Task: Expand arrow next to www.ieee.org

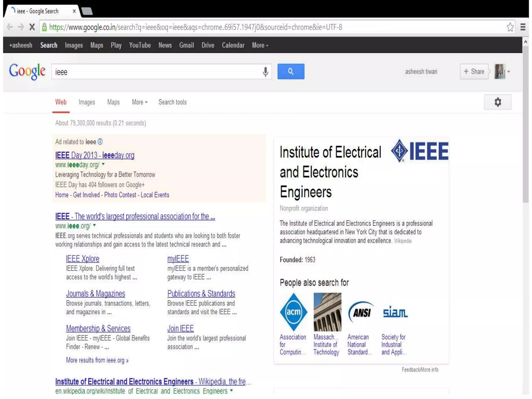Action: pyautogui.click(x=94, y=225)
